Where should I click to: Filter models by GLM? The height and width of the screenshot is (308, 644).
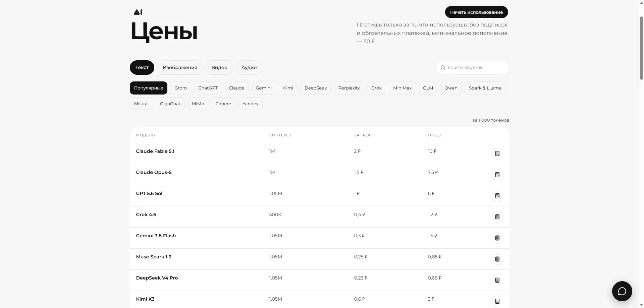click(x=428, y=88)
